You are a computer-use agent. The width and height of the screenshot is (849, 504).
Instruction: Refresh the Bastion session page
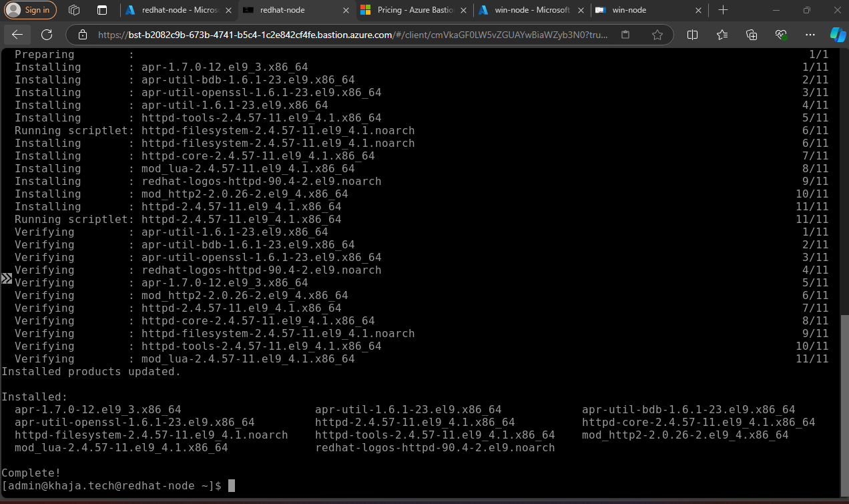pyautogui.click(x=47, y=35)
